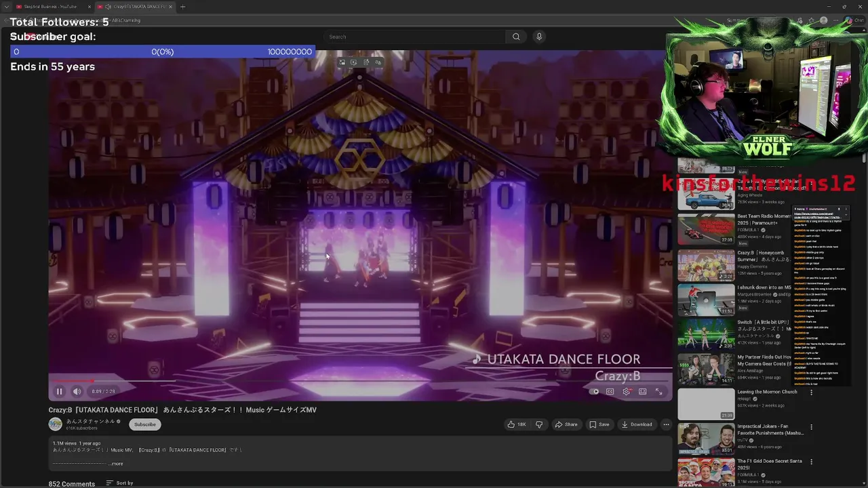Image resolution: width=868 pixels, height=488 pixels.
Task: Open options menu for Impractical Jokers video
Action: tap(811, 427)
